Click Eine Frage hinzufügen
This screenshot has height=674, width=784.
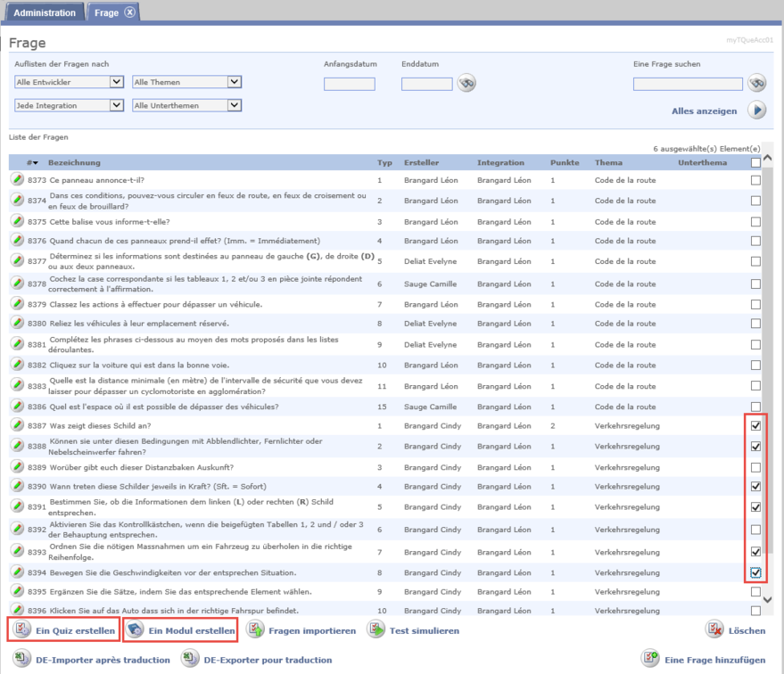tap(703, 660)
